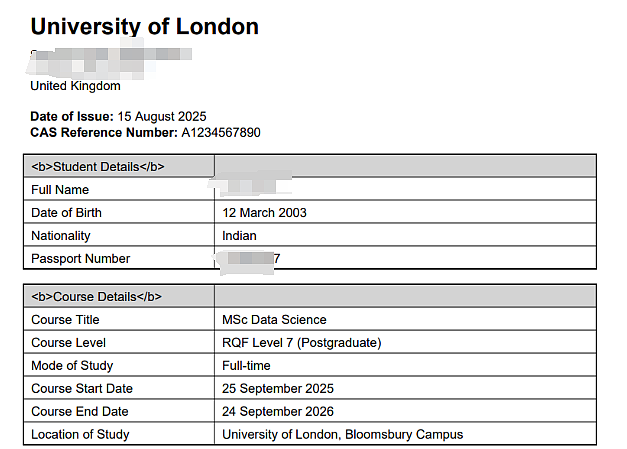Select the Date of Issue label
The image size is (627, 449).
coord(72,116)
